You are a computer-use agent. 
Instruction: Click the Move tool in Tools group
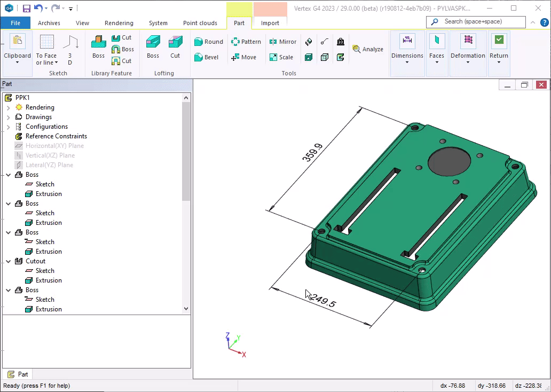(243, 57)
